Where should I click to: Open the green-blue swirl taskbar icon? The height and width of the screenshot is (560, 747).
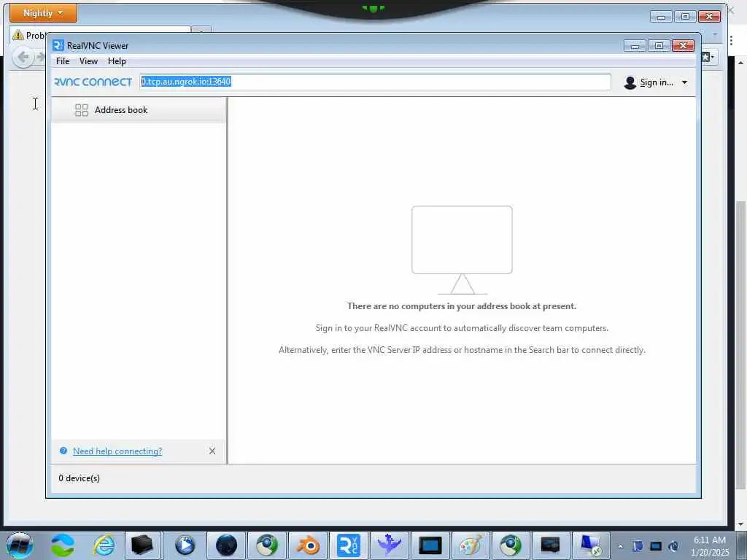coord(63,545)
